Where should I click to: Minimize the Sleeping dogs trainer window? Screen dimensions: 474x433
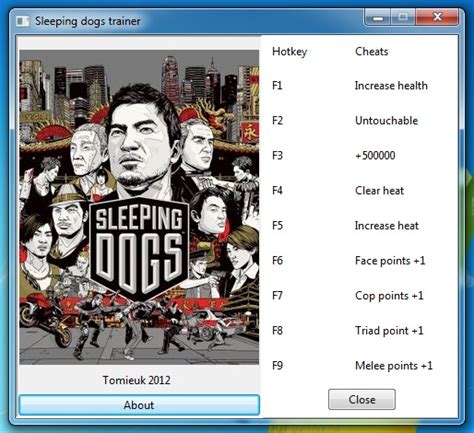(x=378, y=17)
